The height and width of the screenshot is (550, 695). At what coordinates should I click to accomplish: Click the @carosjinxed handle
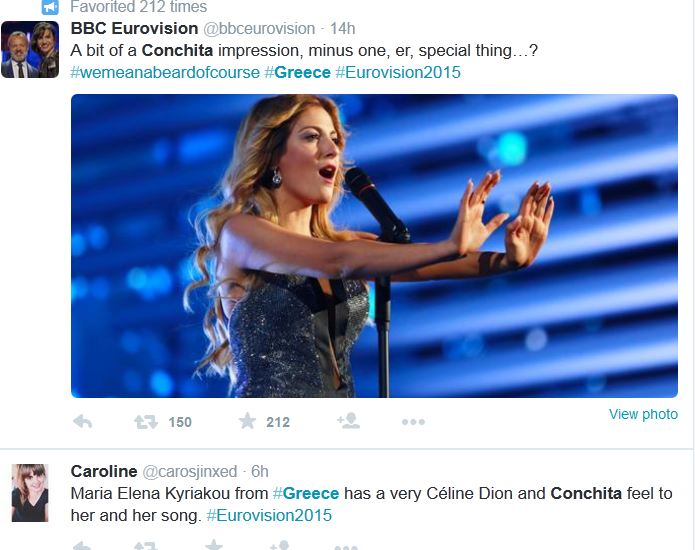(191, 471)
